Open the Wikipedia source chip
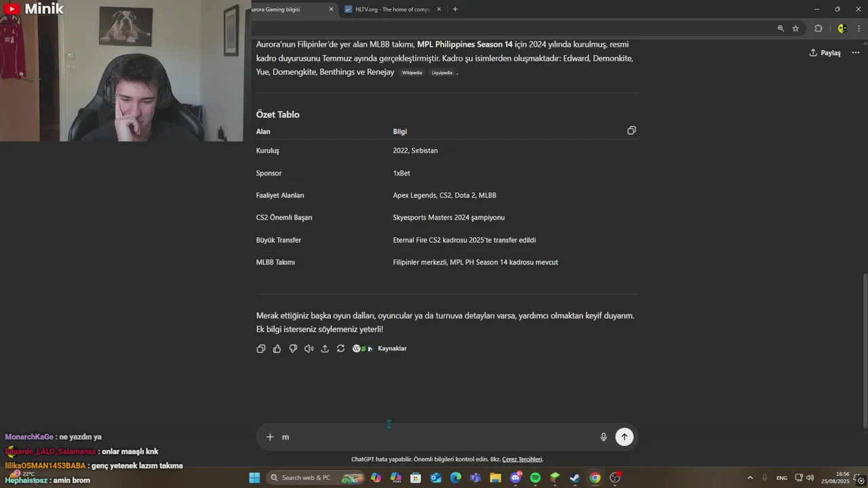Screen dimensions: 868x488 tap(412, 73)
